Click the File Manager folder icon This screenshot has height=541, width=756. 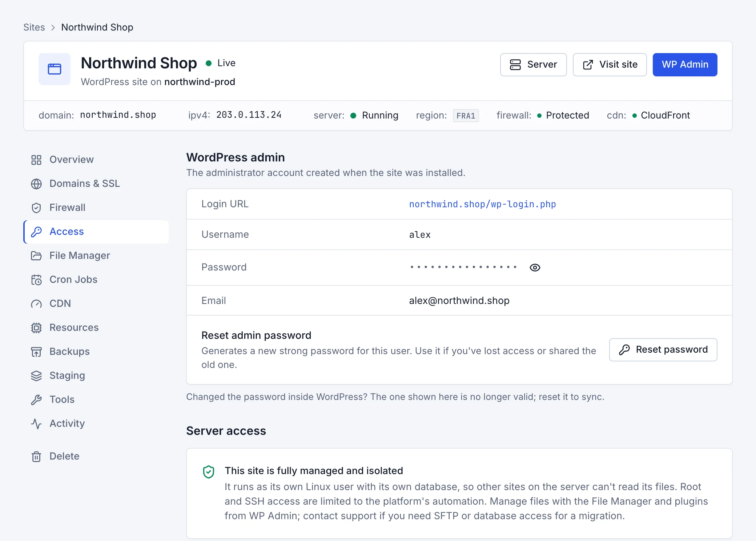point(36,256)
